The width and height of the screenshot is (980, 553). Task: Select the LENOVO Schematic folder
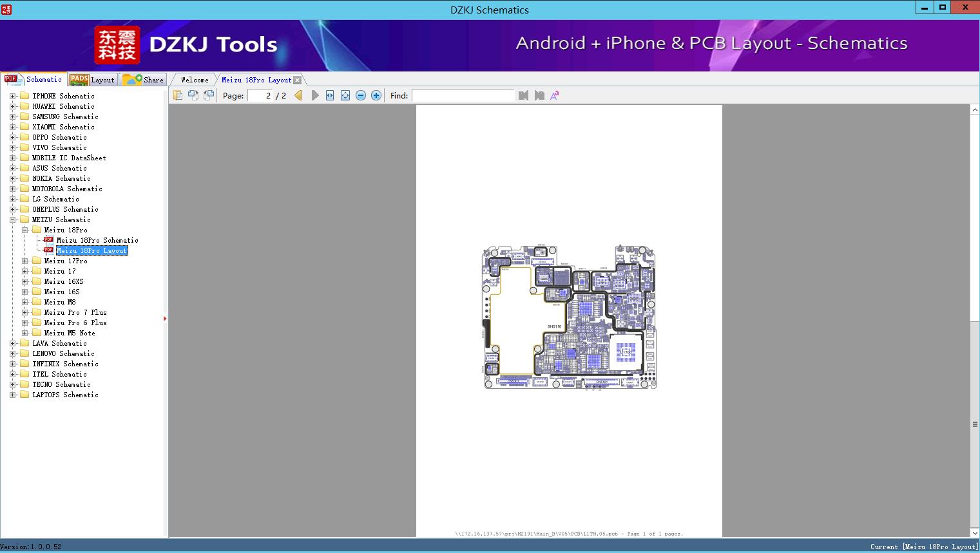[63, 353]
